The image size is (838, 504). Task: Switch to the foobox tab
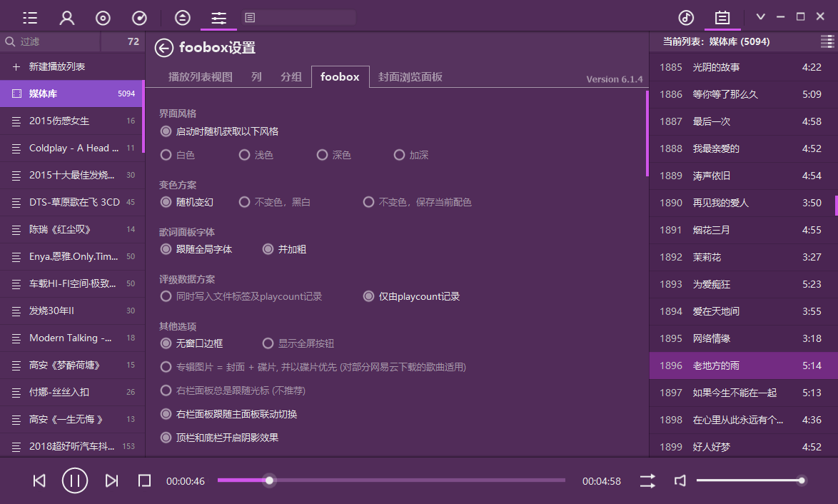point(340,76)
